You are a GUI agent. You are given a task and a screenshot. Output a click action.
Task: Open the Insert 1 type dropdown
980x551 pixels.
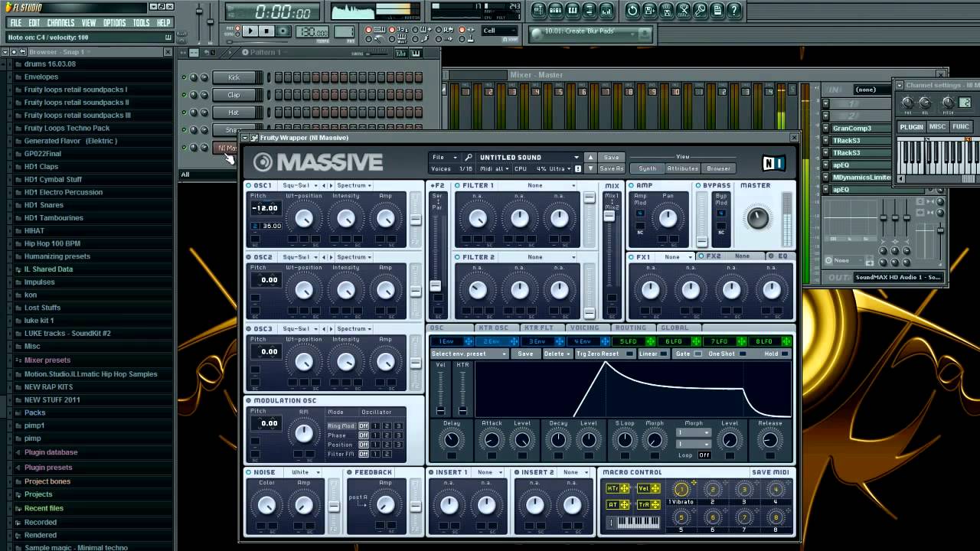click(489, 472)
